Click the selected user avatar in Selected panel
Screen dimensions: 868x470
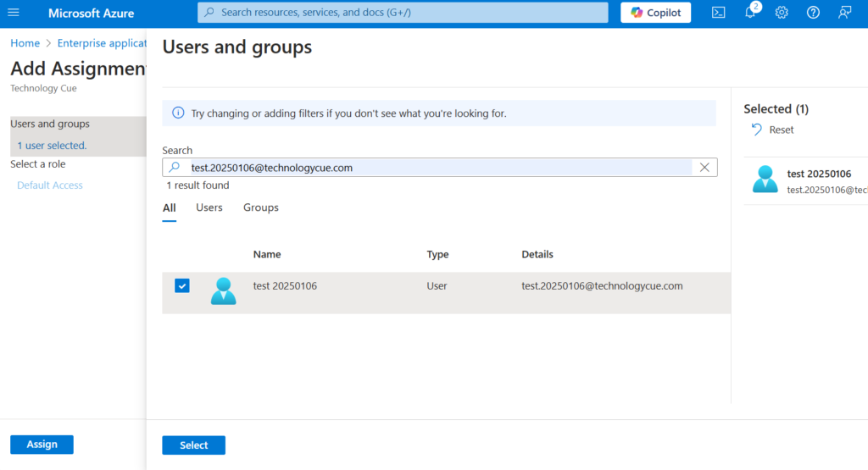coord(765,180)
